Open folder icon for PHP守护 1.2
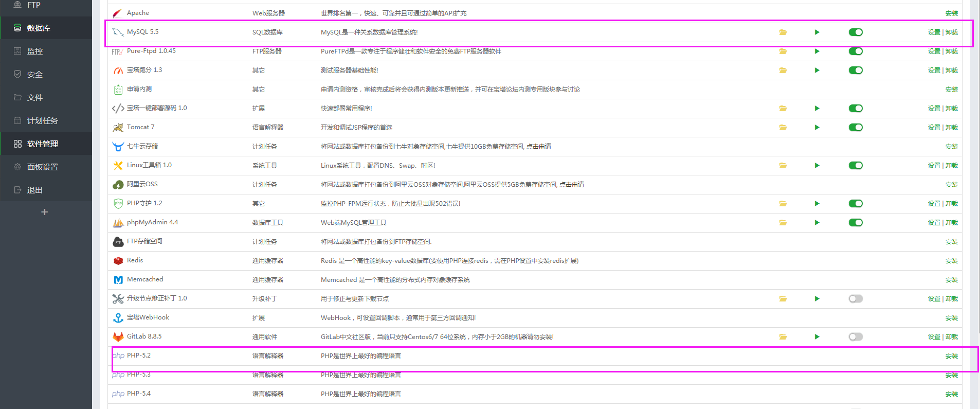Screen dimensions: 980x409 click(x=783, y=204)
